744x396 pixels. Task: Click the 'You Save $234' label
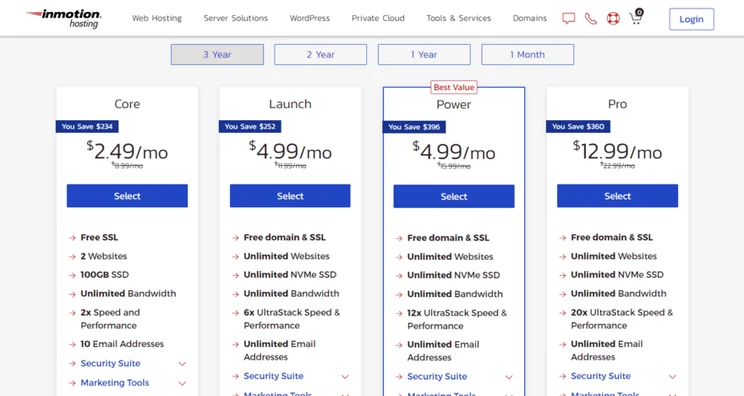click(87, 127)
